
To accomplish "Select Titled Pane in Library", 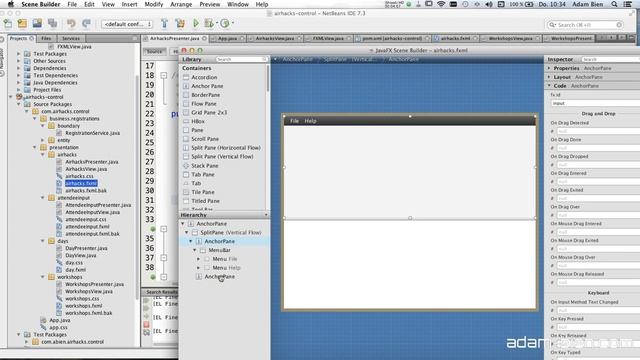I will click(x=205, y=201).
